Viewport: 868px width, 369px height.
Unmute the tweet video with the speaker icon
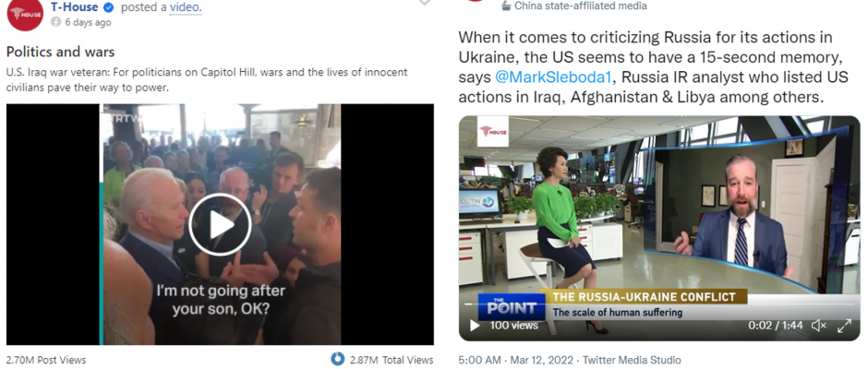818,326
